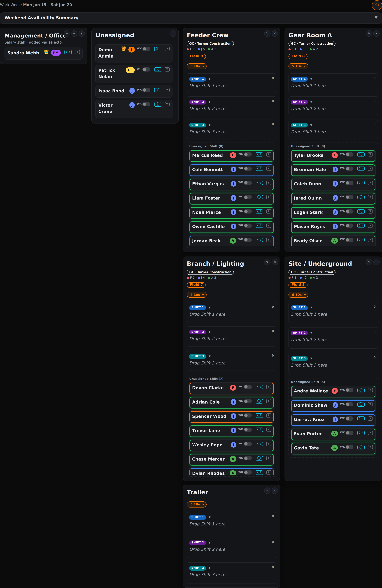
Task: Toggle WK switch for Dominic Shaw
Action: (x=350, y=404)
